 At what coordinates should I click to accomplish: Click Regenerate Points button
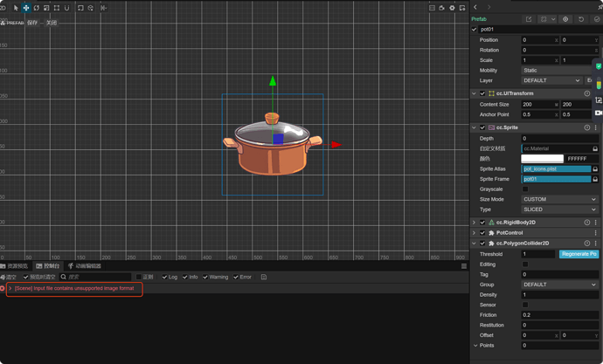(579, 254)
